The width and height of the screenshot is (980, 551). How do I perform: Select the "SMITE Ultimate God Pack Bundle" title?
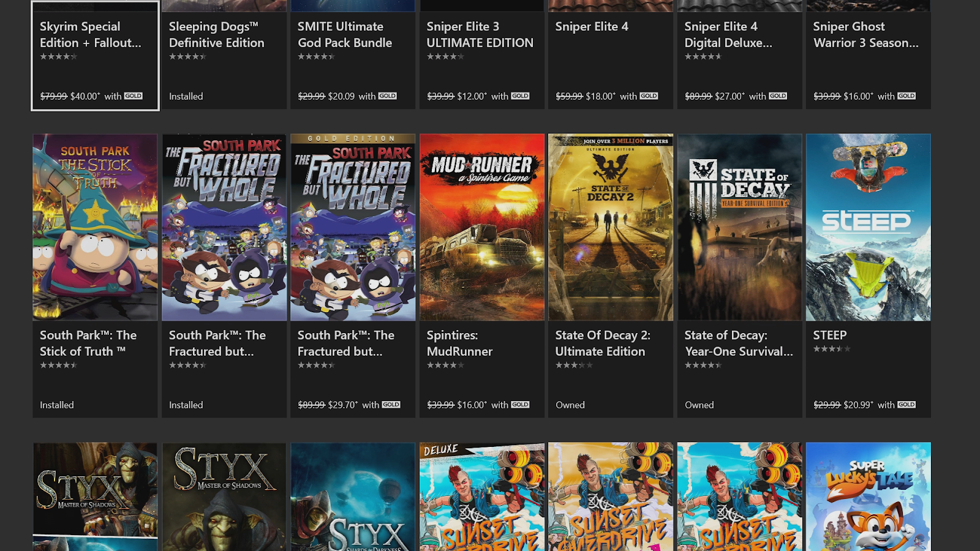tap(345, 35)
